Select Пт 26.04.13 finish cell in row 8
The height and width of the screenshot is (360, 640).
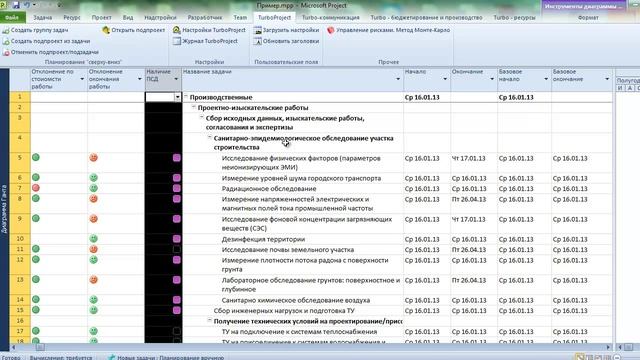point(473,203)
